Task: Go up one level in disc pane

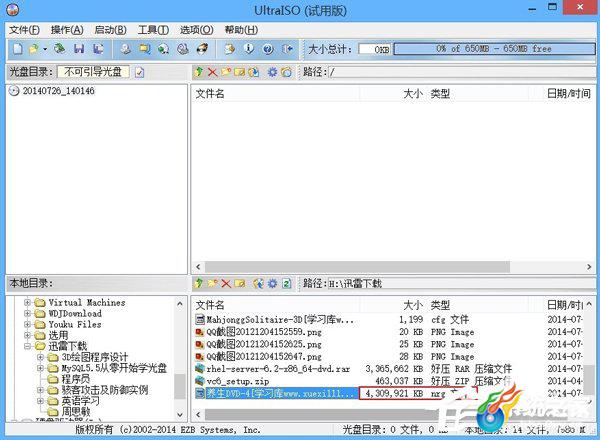Action: tap(199, 72)
